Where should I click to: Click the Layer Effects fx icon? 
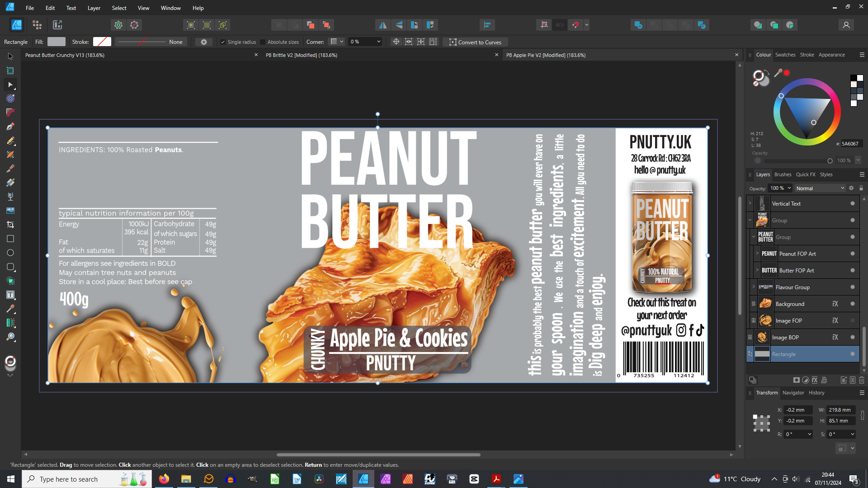coord(815,380)
